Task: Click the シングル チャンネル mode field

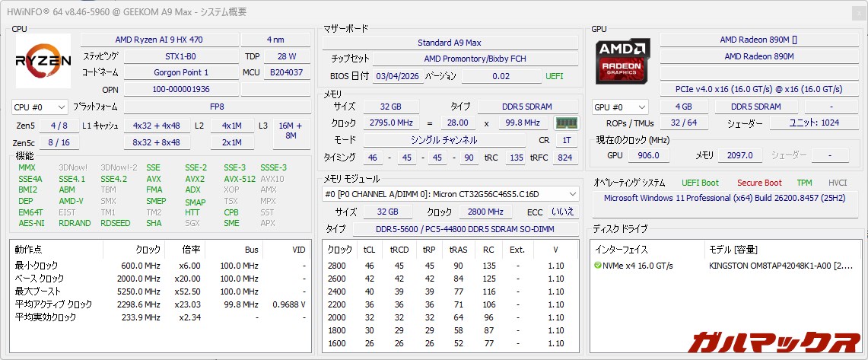Action: (x=444, y=140)
